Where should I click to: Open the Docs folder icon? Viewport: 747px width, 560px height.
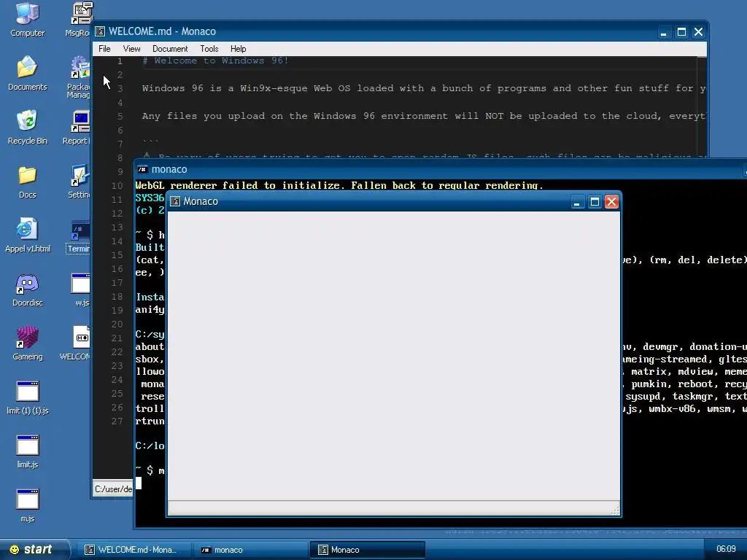(x=27, y=182)
